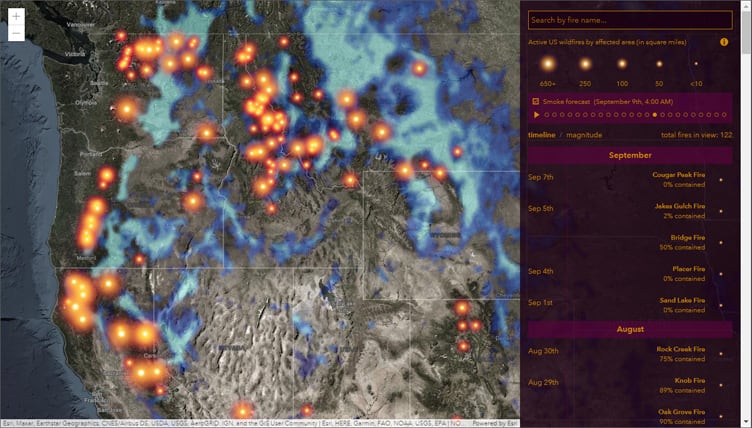
Task: Switch the list to timeline sorting
Action: pyautogui.click(x=541, y=135)
